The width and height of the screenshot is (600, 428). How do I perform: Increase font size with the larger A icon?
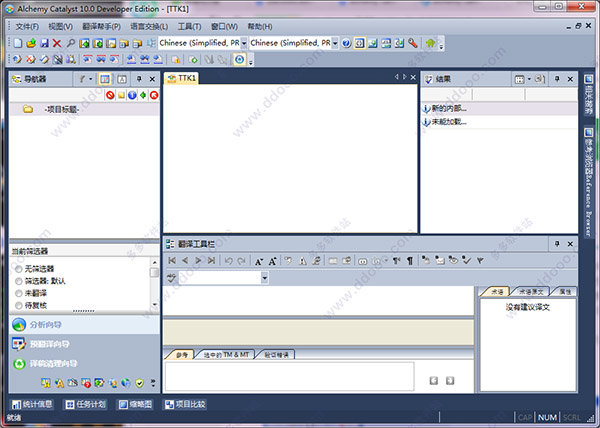272,261
